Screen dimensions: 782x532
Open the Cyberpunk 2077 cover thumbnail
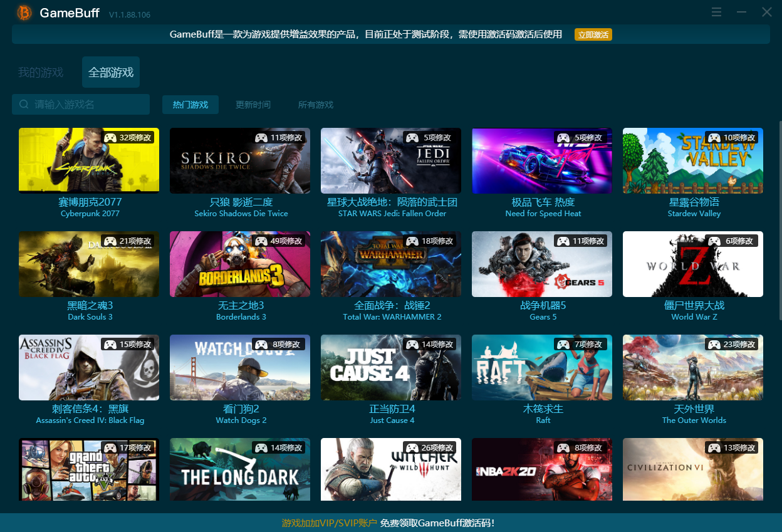[x=89, y=161]
